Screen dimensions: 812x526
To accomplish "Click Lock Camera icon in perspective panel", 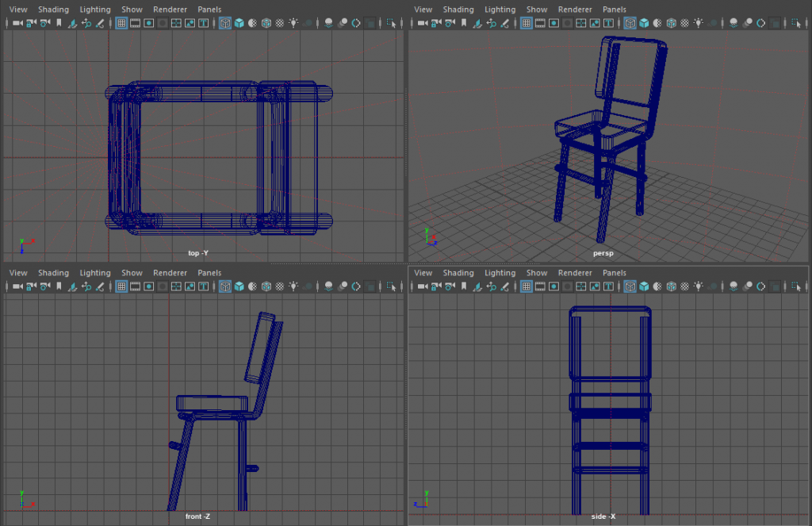I will point(436,23).
